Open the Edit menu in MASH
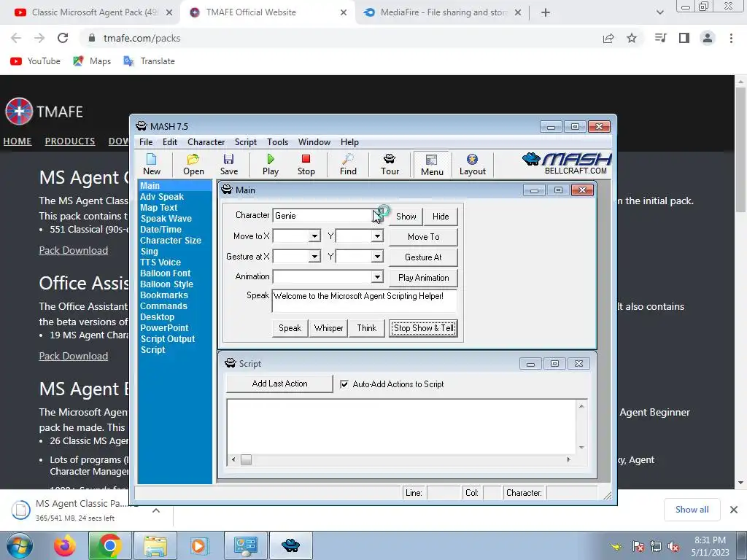 pyautogui.click(x=169, y=142)
